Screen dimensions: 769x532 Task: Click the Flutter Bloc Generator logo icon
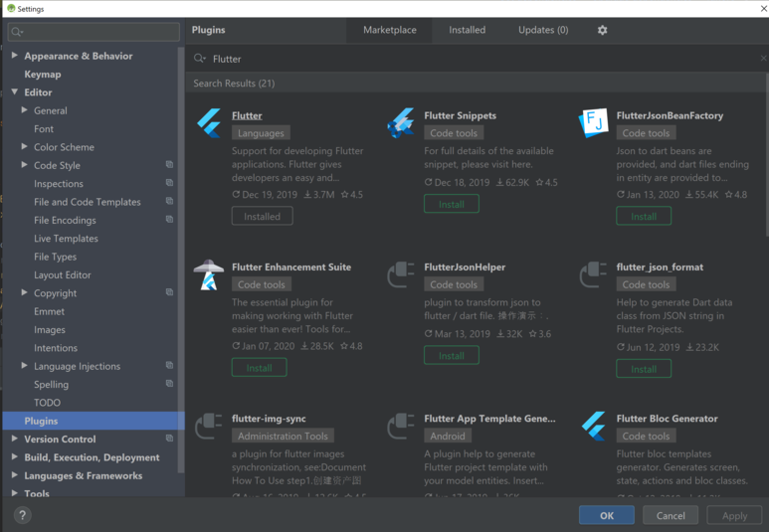(594, 426)
